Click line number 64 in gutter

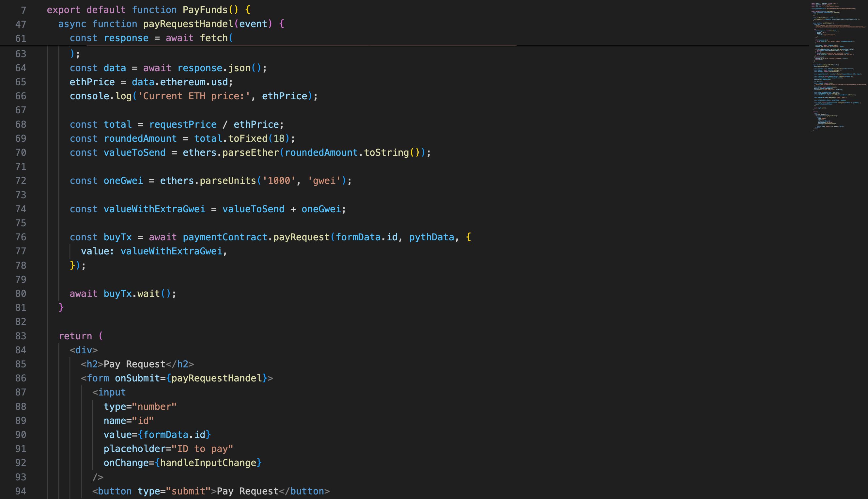point(21,68)
